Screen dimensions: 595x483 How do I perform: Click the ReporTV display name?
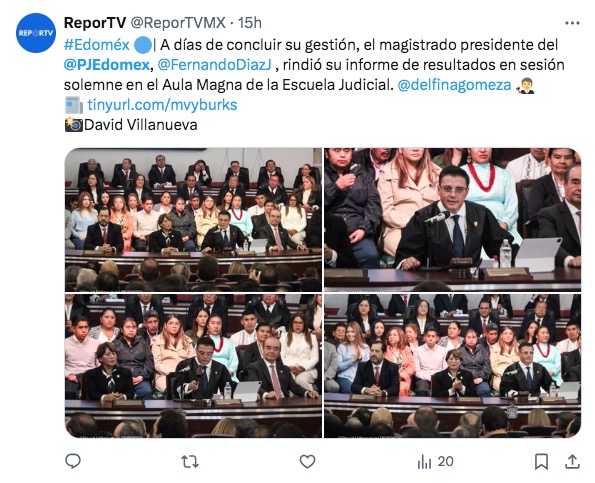point(95,23)
